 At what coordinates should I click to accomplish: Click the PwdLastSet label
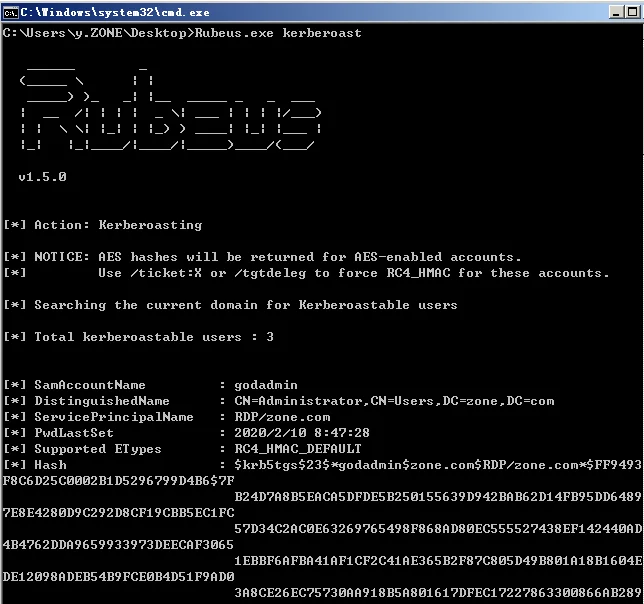tap(74, 433)
